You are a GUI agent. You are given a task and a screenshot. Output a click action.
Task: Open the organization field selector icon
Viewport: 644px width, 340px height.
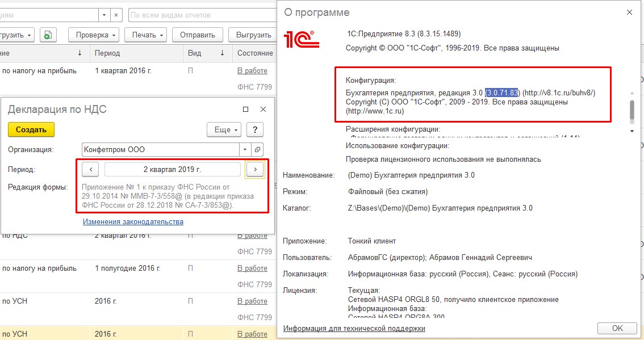[x=257, y=149]
